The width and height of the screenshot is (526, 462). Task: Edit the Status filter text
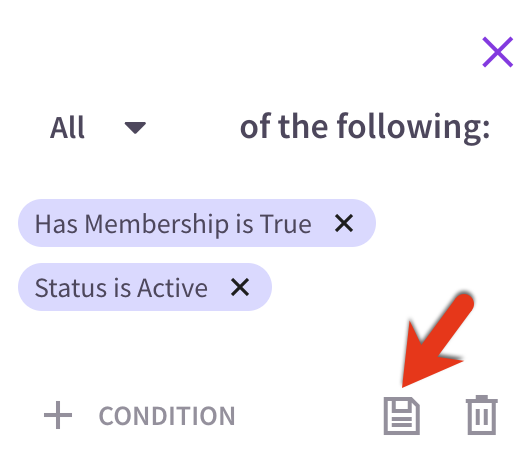121,288
